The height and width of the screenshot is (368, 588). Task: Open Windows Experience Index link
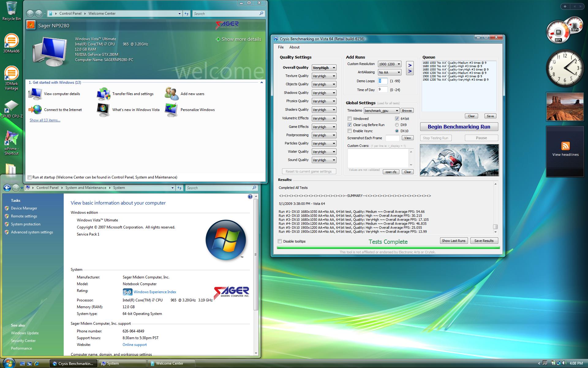click(x=155, y=292)
